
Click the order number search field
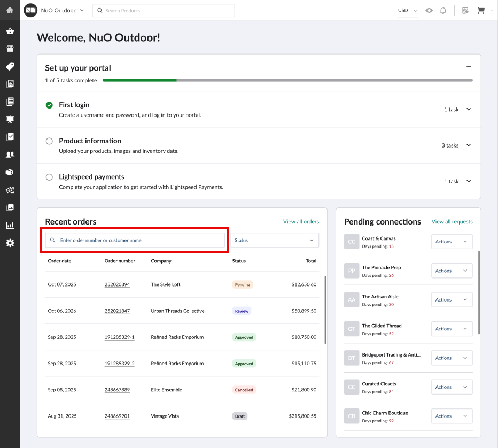click(x=136, y=240)
